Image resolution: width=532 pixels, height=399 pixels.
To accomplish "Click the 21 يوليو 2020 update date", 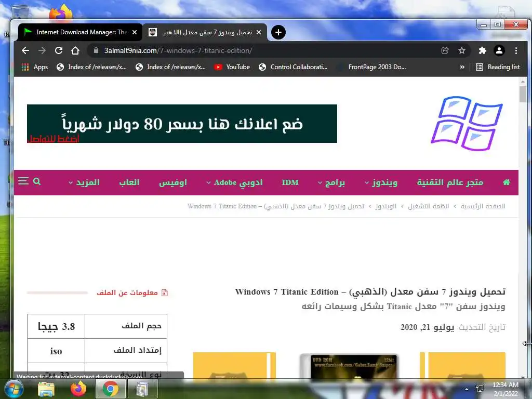I will 427,327.
